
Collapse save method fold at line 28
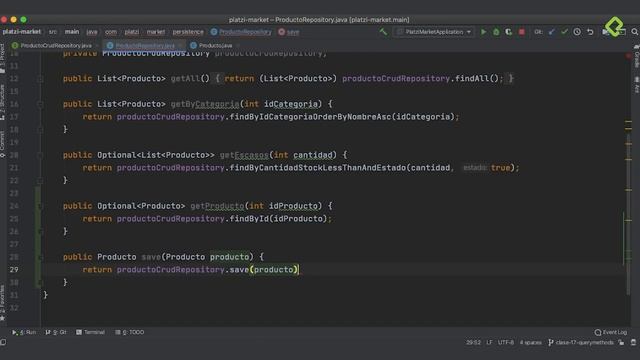(40, 257)
